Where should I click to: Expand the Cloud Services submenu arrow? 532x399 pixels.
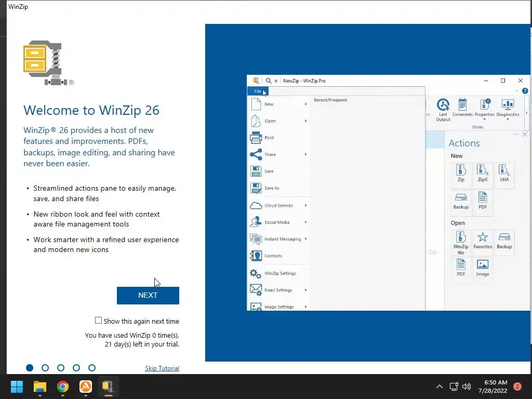pos(305,206)
